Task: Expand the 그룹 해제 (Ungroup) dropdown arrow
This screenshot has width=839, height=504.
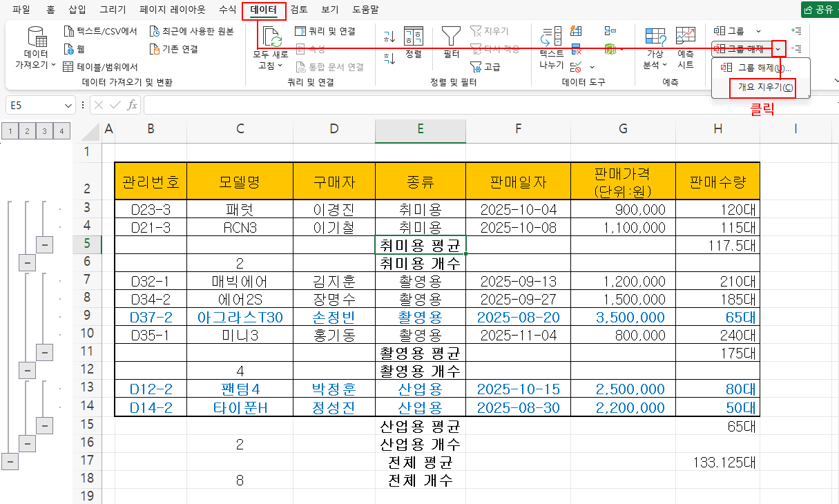Action: pos(779,49)
